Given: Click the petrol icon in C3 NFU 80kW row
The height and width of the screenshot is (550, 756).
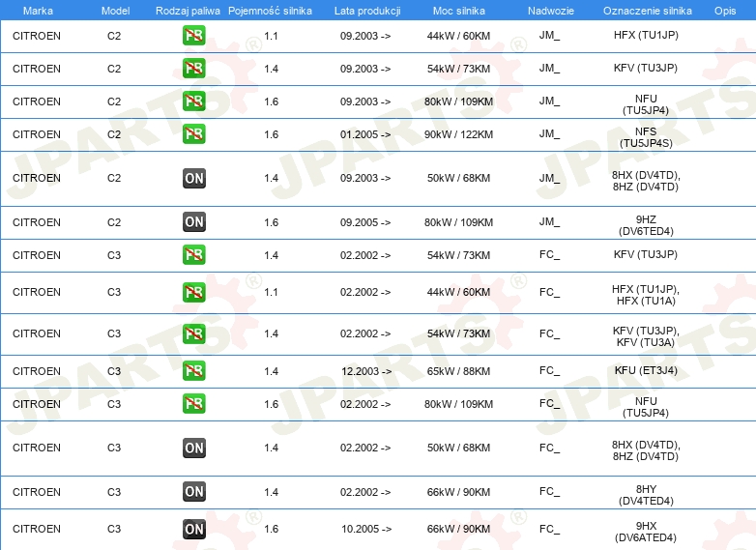Looking at the screenshot, I should pos(193,403).
